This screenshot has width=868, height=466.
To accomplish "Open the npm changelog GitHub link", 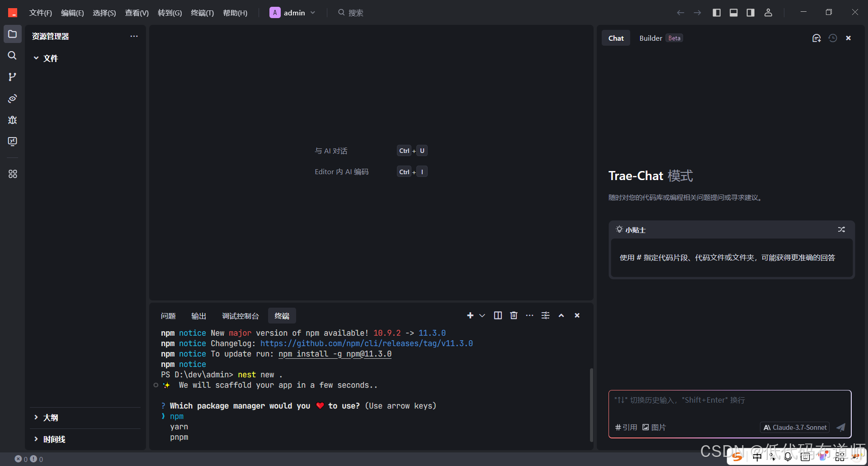I will point(367,343).
